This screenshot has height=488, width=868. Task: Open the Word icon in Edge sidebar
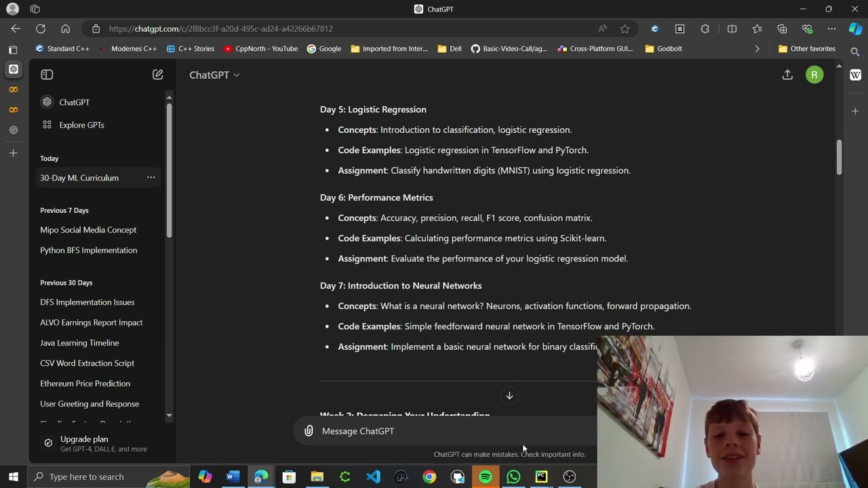pos(855,75)
